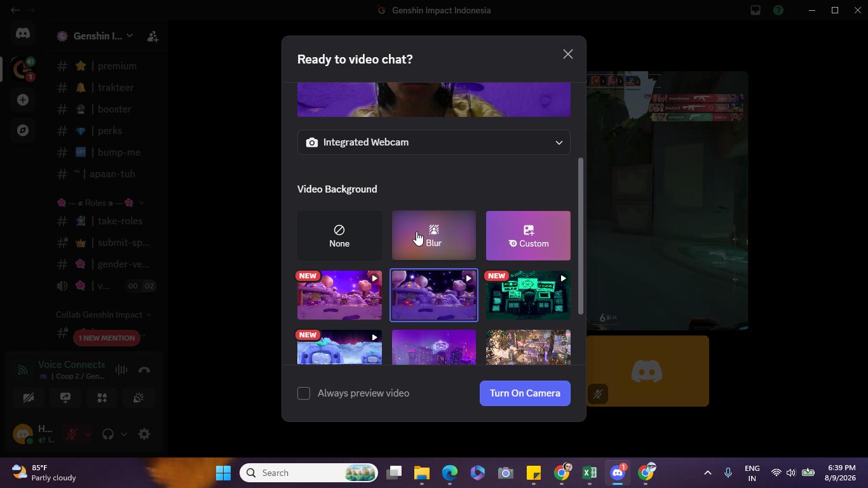
Task: Toggle microphone mute in user panel
Action: point(72,434)
